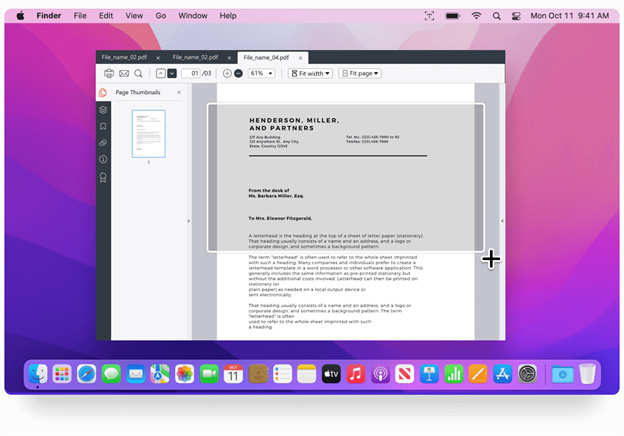The width and height of the screenshot is (624, 436).
Task: Open the Layers panel in sidebar
Action: pyautogui.click(x=103, y=110)
